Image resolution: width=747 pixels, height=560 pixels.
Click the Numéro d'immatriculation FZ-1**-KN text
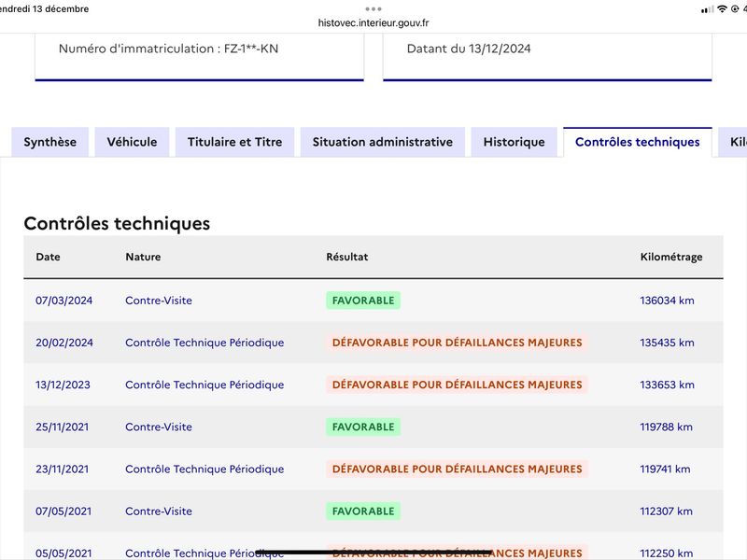click(x=168, y=49)
